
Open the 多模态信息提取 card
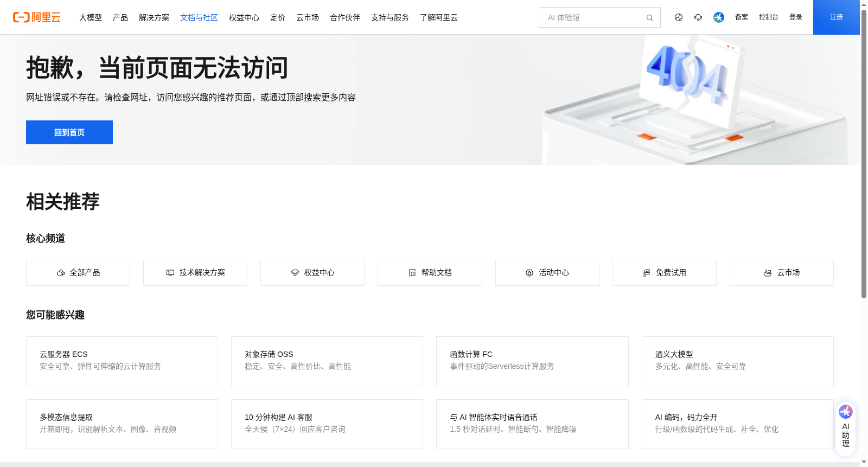pyautogui.click(x=122, y=424)
